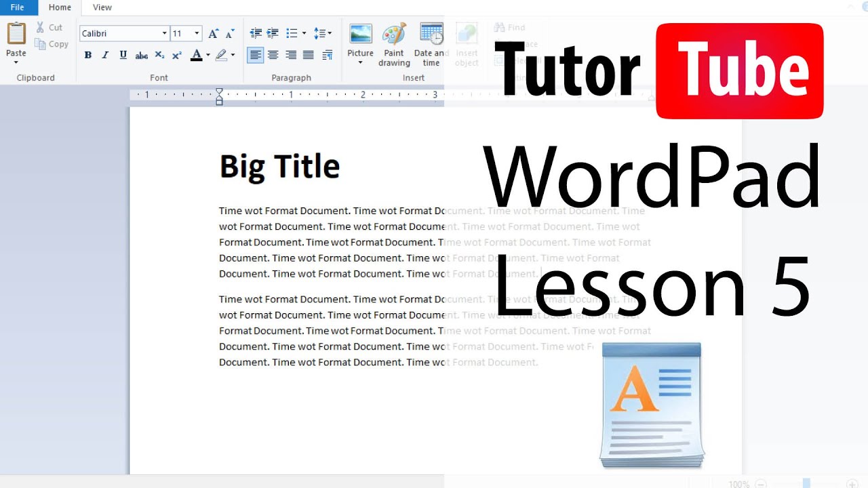Viewport: 868px width, 488px height.
Task: Apply the font color A button
Action: click(196, 55)
